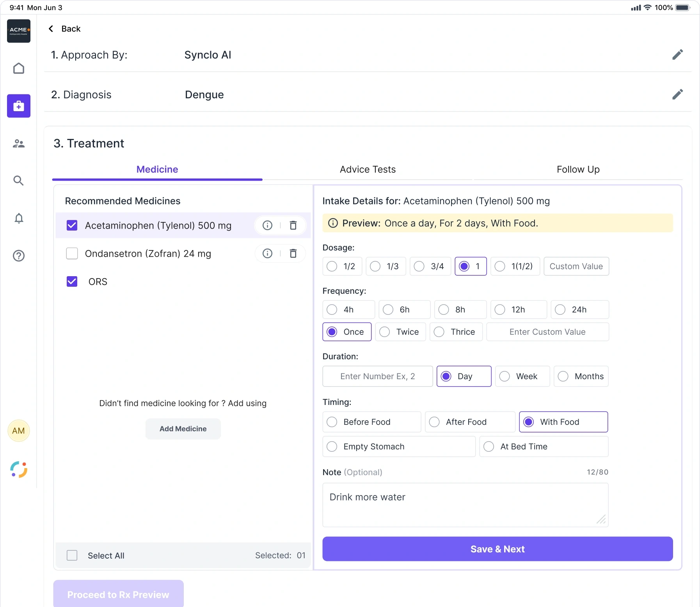Open notifications bell icon

pos(19,218)
